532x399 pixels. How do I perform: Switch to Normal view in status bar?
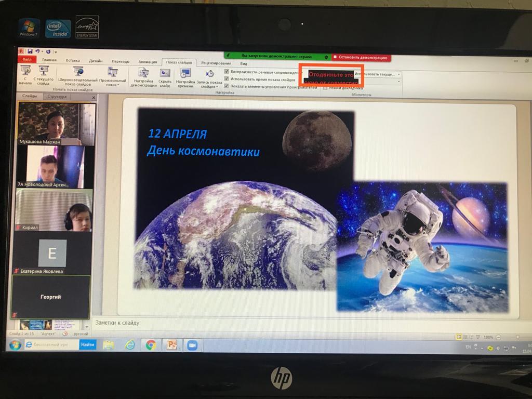(x=459, y=337)
